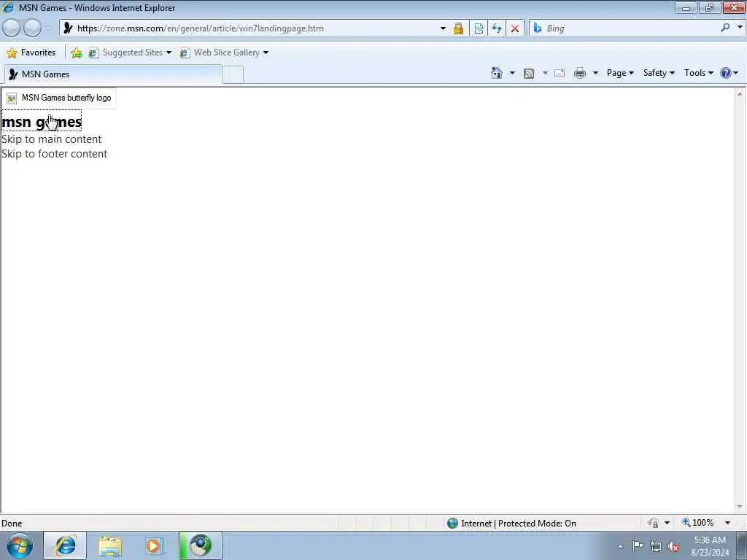
Task: Click the msn games heading link
Action: coord(42,122)
